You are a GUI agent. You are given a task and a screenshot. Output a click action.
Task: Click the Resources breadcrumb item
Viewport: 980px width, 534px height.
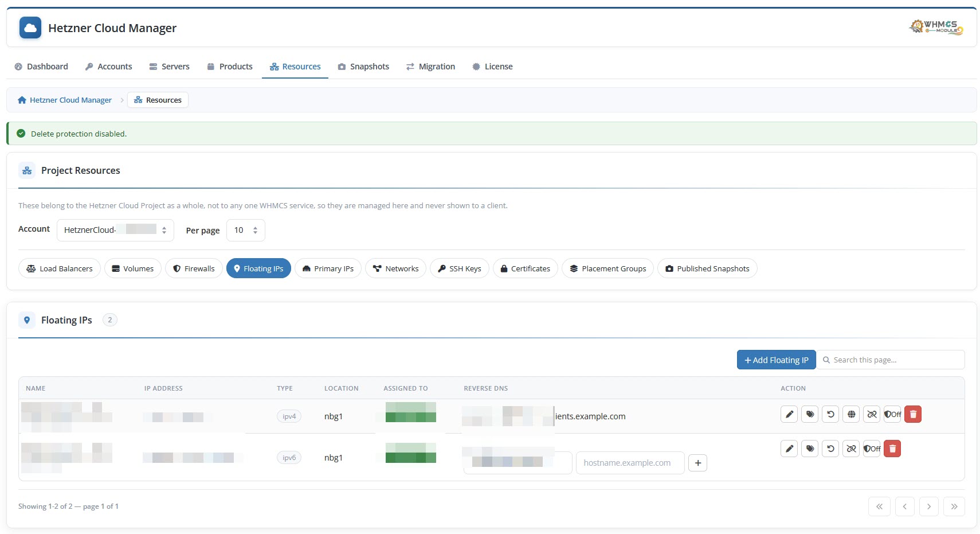tap(158, 100)
